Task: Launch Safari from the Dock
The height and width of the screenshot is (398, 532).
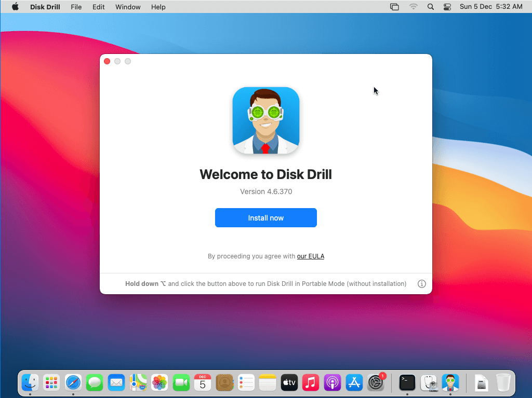Action: click(x=73, y=383)
